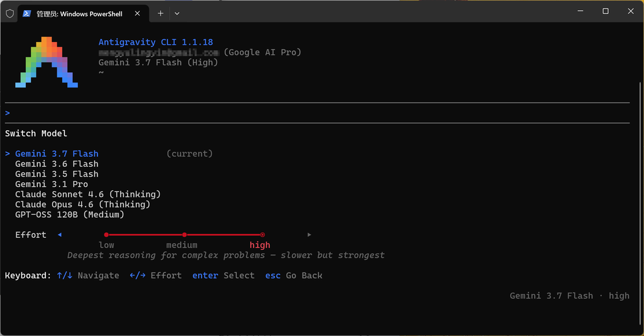This screenshot has width=644, height=336.
Task: Click the Windows PowerShell tab title
Action: pos(79,14)
